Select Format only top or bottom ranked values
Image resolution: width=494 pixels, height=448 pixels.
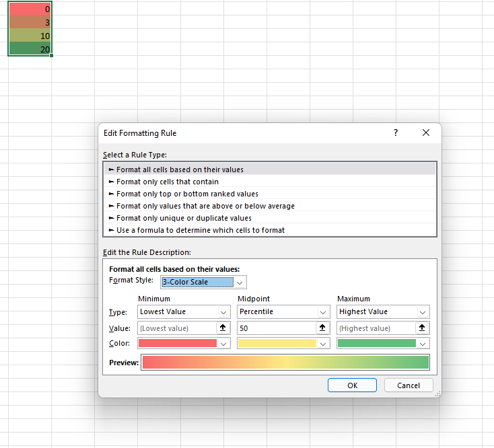coord(270,194)
